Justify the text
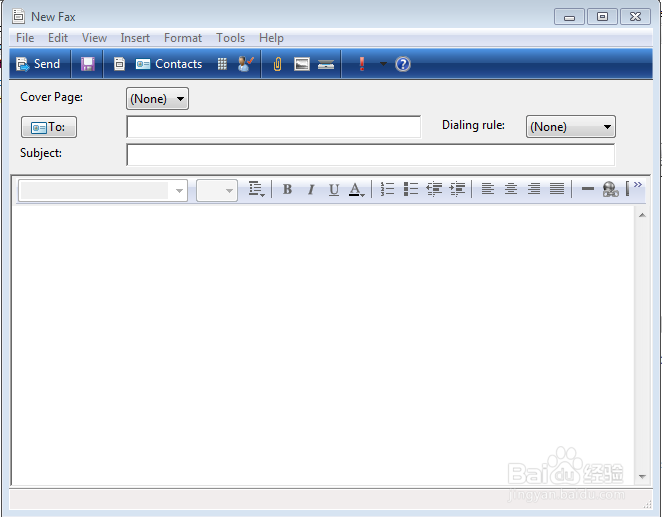The width and height of the screenshot is (662, 517). tap(557, 189)
